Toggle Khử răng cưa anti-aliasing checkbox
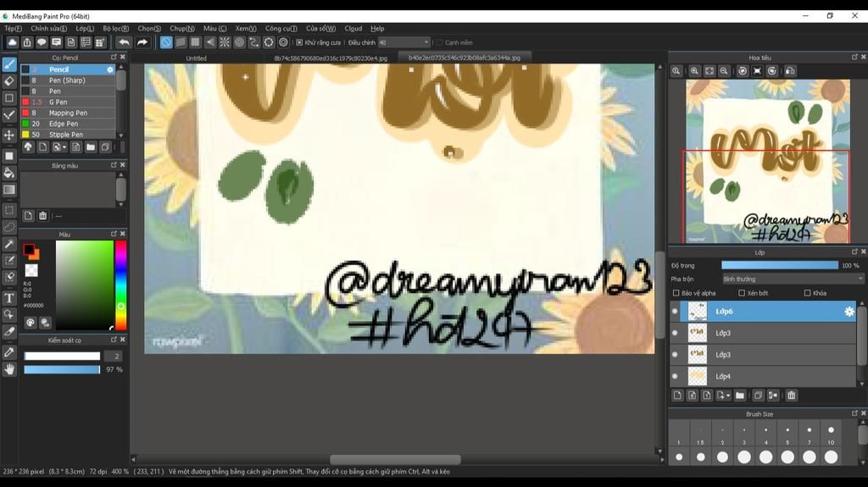This screenshot has width=868, height=487. (299, 42)
